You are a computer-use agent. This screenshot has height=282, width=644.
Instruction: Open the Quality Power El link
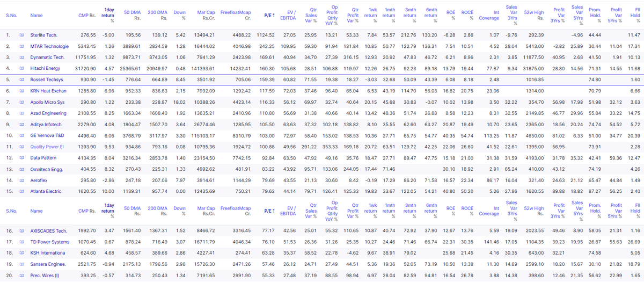[x=48, y=146]
